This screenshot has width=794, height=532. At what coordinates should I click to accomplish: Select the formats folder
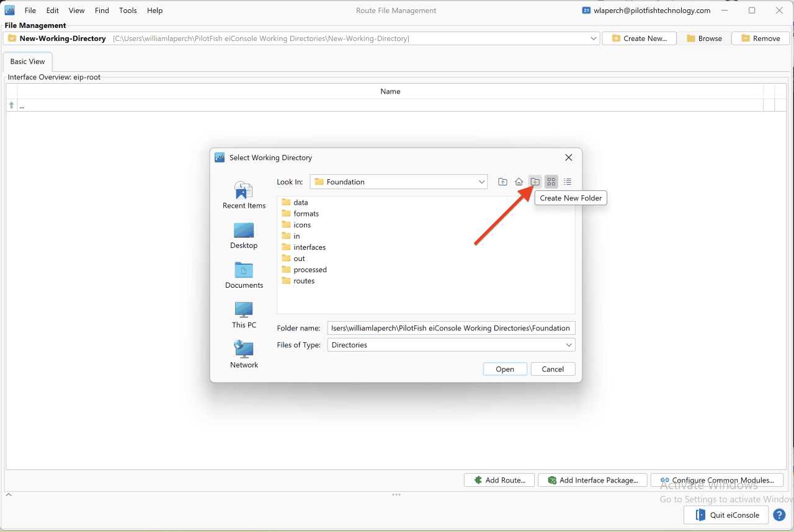[x=300, y=213]
